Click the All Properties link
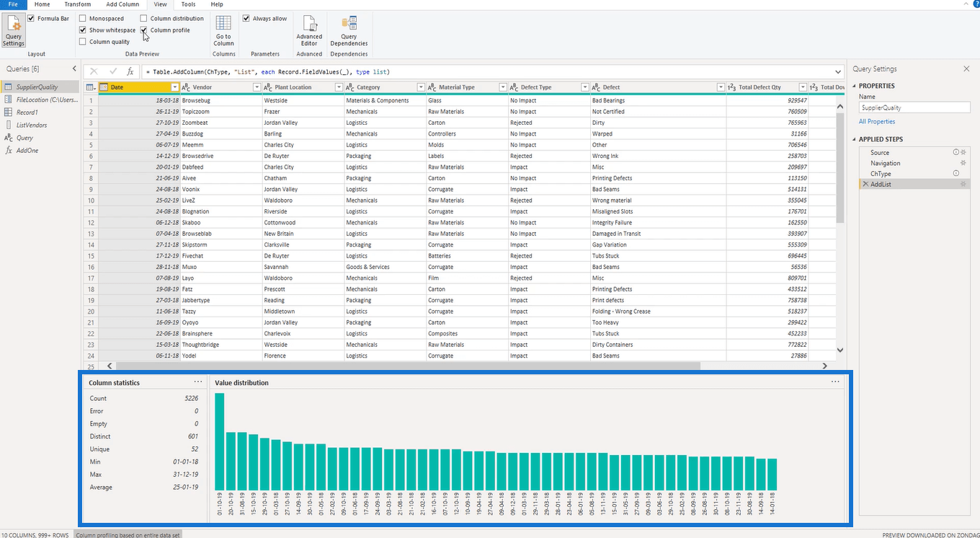The image size is (980, 538). tap(876, 122)
